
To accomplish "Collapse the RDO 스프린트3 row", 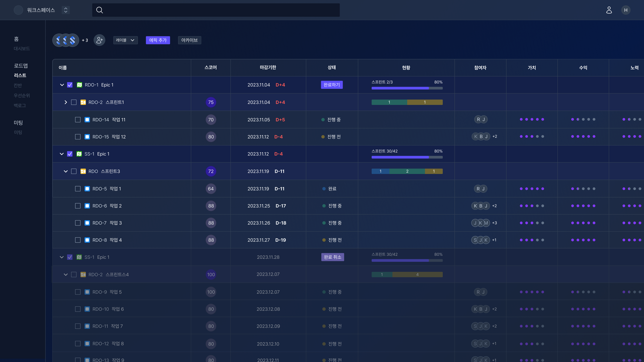I will (66, 172).
